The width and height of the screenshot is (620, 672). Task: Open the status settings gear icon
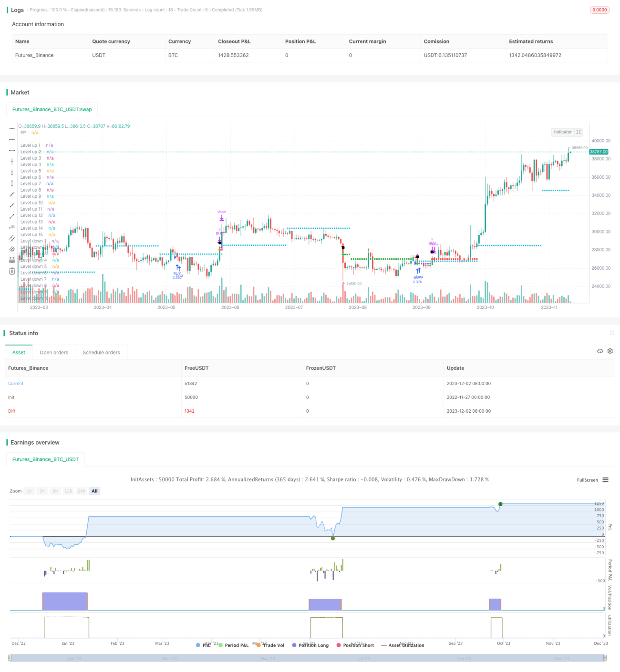click(610, 351)
